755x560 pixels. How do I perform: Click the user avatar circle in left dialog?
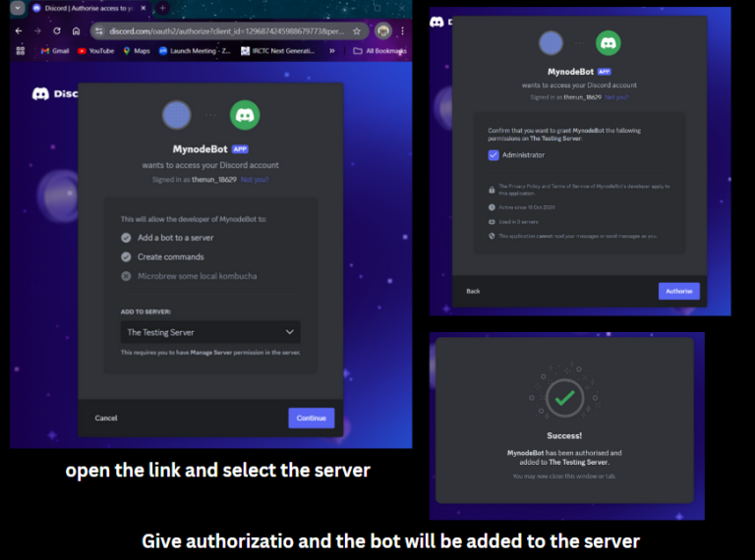176,115
